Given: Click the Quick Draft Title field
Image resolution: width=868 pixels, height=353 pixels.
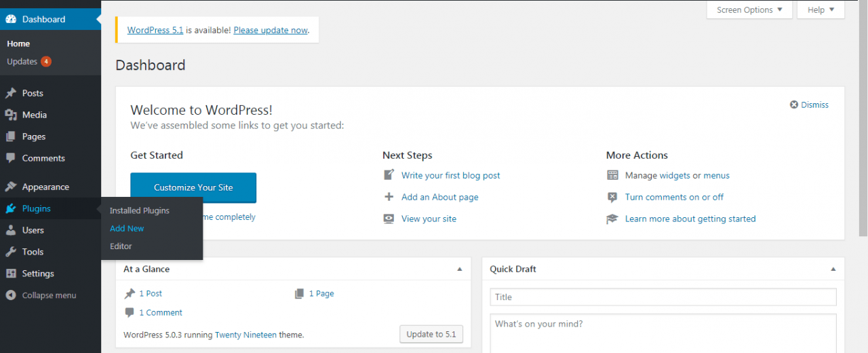Looking at the screenshot, I should coord(663,297).
